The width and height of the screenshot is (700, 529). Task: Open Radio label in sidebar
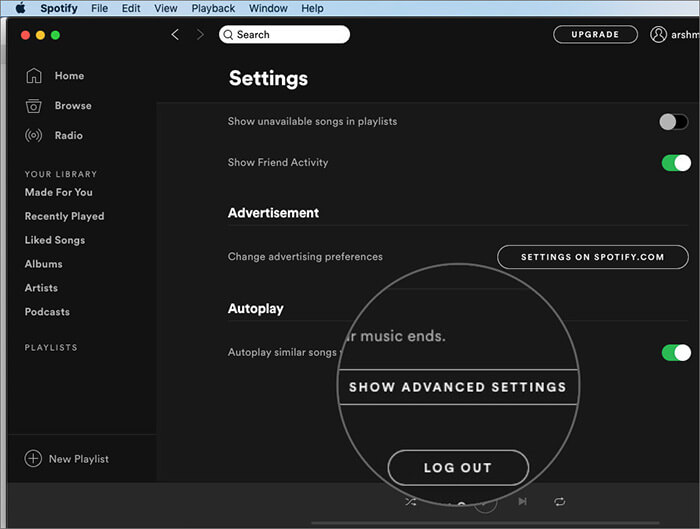(68, 135)
